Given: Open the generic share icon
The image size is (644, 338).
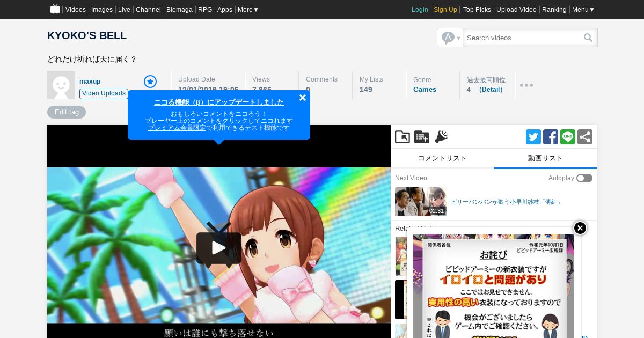Looking at the screenshot, I should tap(585, 137).
